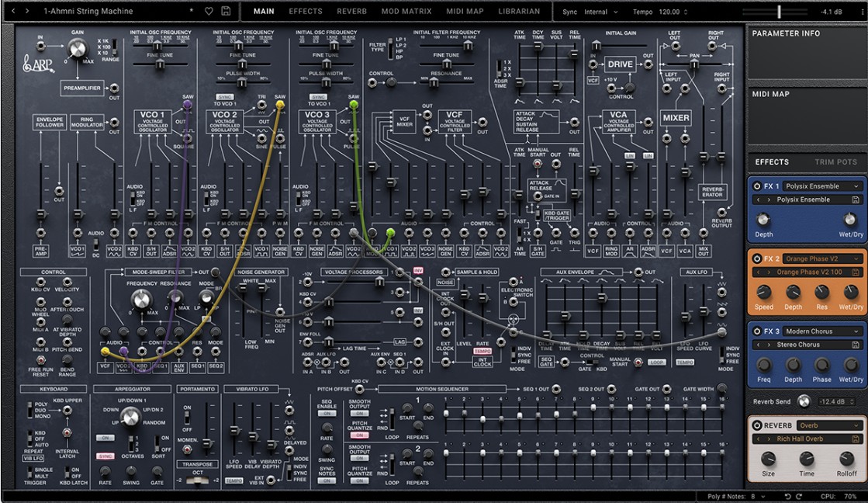The height and width of the screenshot is (503, 868).
Task: Open the FX 2 Orange Phase V2 type dropdown
Action: pos(822,258)
